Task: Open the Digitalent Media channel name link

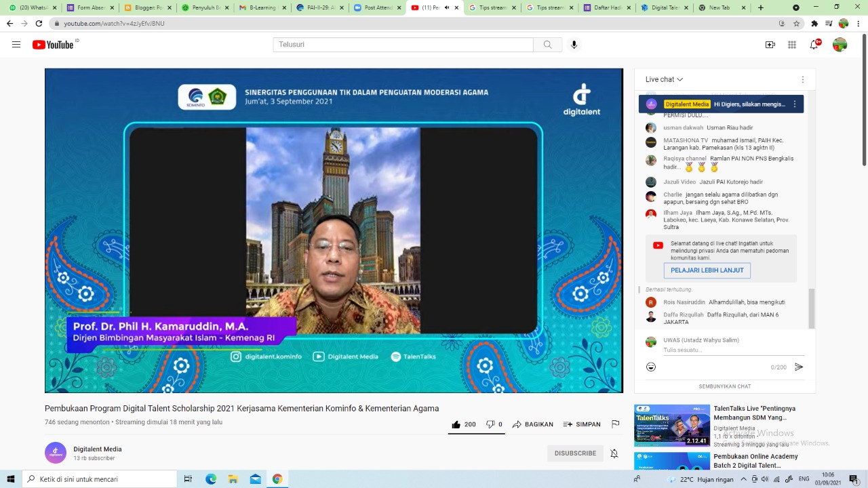Action: coord(98,449)
